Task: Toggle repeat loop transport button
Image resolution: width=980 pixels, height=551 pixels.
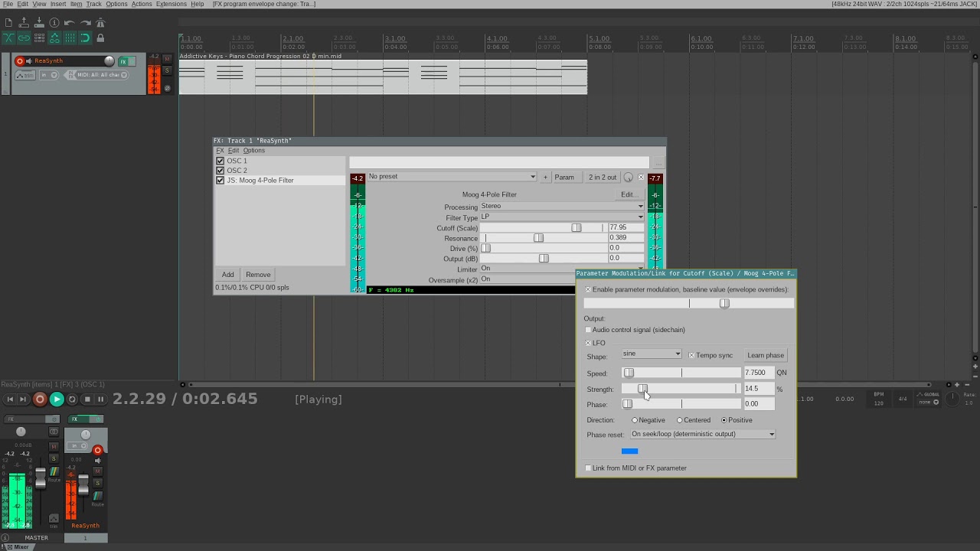Action: click(x=73, y=399)
